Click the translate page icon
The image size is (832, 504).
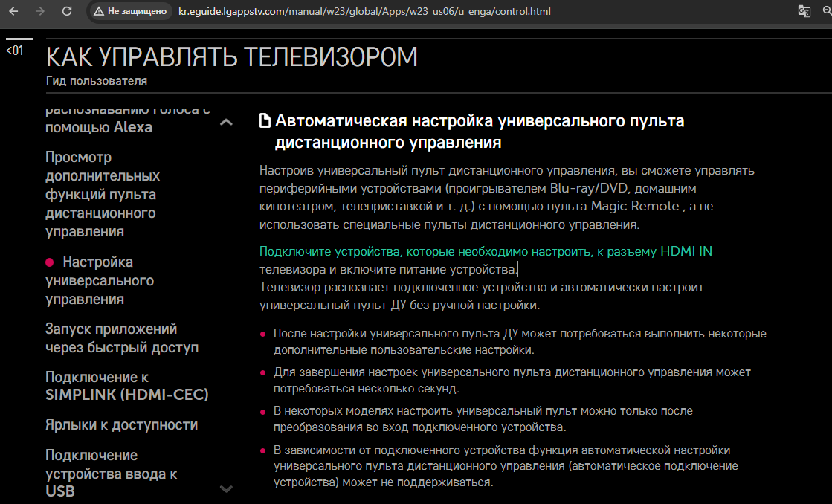[x=804, y=12]
